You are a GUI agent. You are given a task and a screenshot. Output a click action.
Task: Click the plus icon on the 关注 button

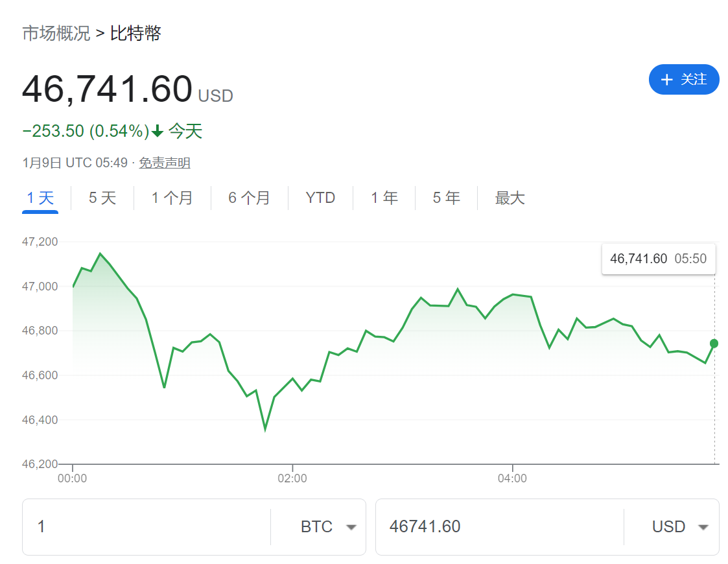coord(666,79)
